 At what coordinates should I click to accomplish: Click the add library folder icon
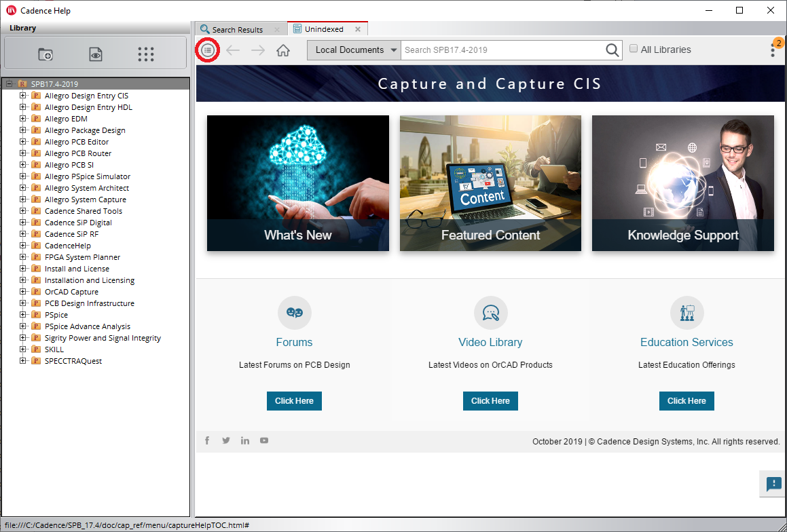point(45,54)
